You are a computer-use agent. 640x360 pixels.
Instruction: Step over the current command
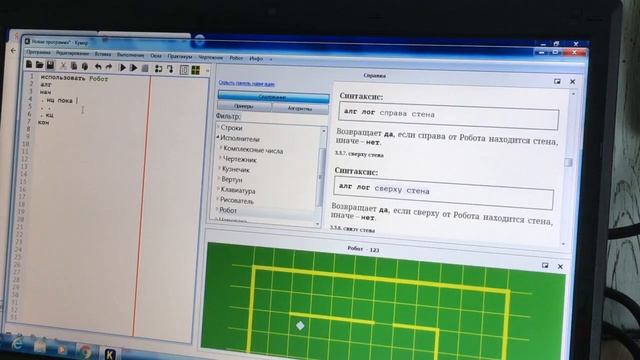tap(158, 69)
